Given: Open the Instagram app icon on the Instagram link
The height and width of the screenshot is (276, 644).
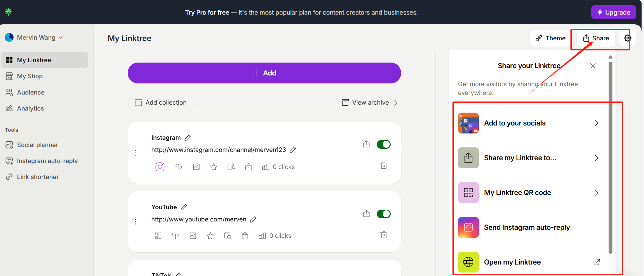Looking at the screenshot, I should (160, 167).
